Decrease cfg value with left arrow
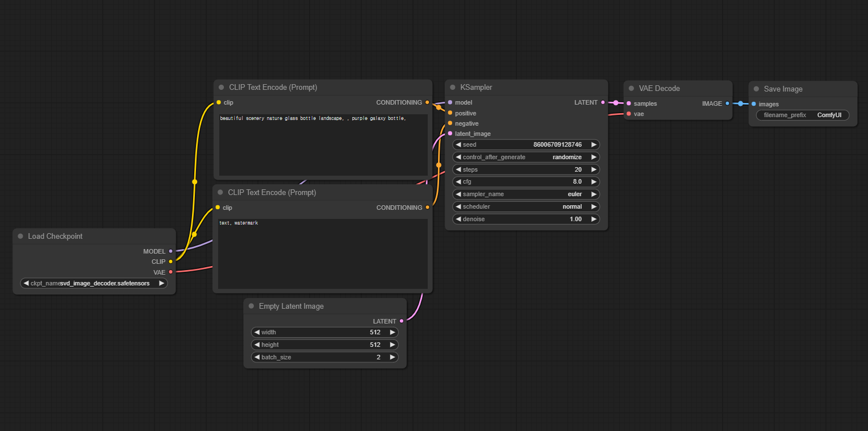Screen dimensions: 868x431 [458, 182]
